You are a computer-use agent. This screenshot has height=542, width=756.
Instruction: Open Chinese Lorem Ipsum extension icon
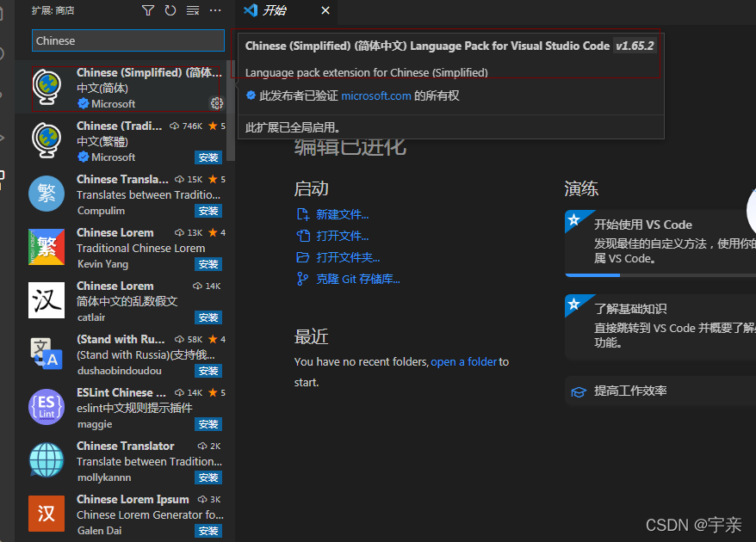[x=46, y=514]
